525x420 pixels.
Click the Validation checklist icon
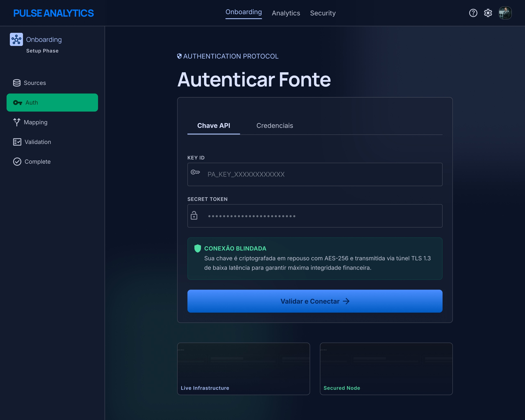17,142
